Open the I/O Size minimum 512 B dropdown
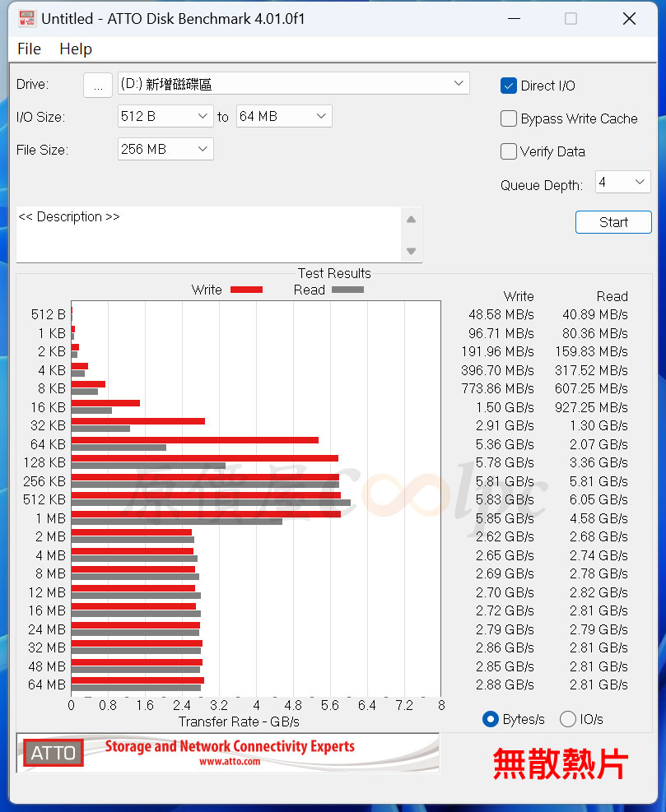The image size is (666, 812). [x=165, y=117]
